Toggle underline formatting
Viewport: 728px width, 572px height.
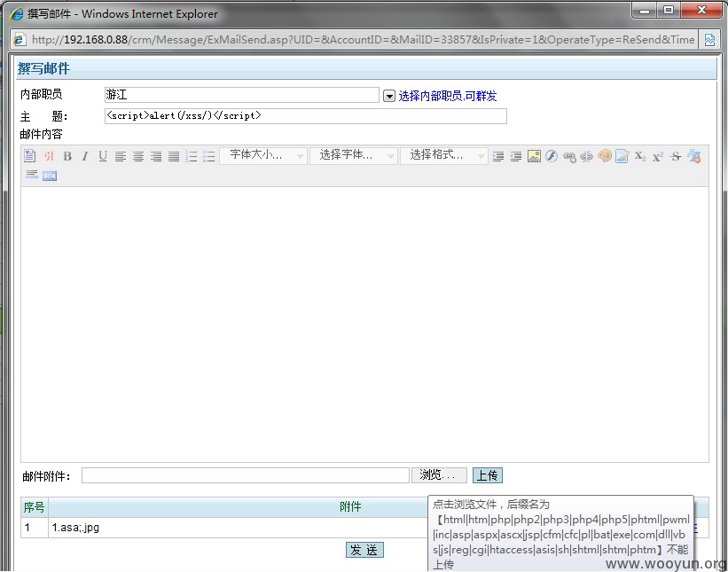pyautogui.click(x=103, y=156)
